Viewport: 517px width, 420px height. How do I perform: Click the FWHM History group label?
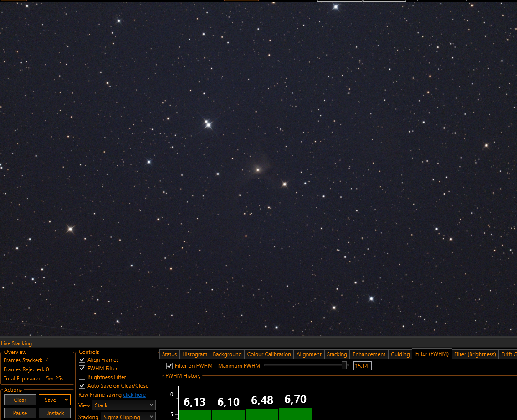coord(183,375)
